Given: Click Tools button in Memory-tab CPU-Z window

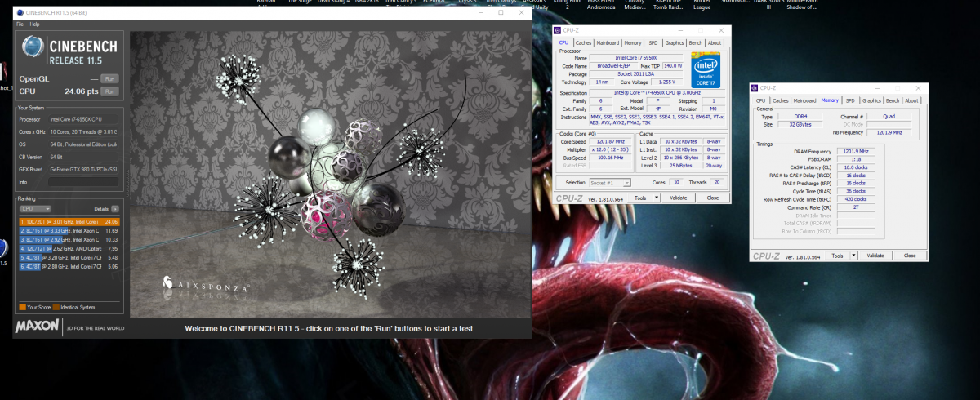Looking at the screenshot, I should pyautogui.click(x=838, y=256).
